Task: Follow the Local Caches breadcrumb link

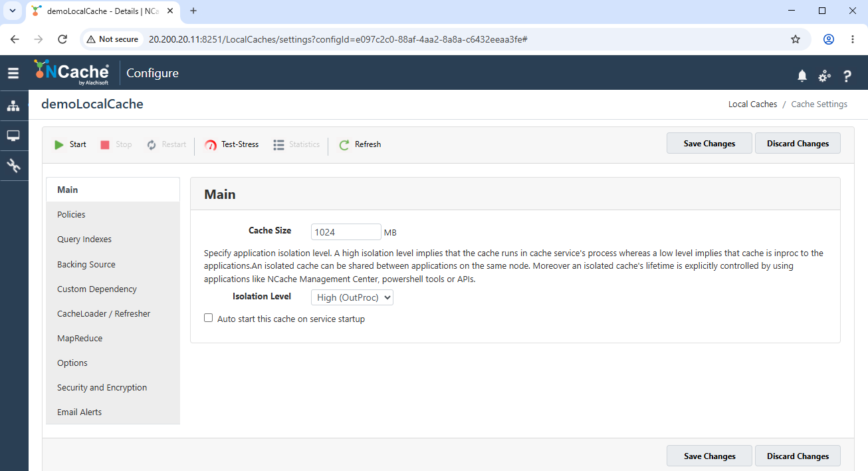Action: [752, 104]
